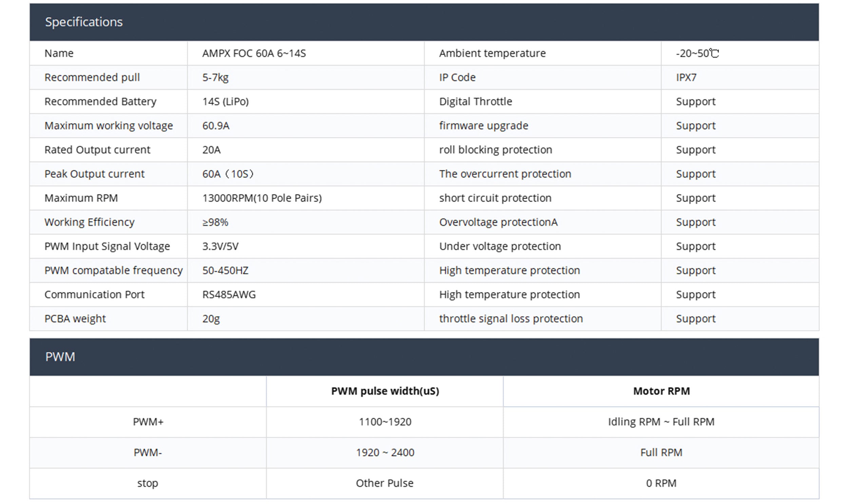Click the throttle signal loss protection label
Screen dimensions: 848x504
pos(511,318)
